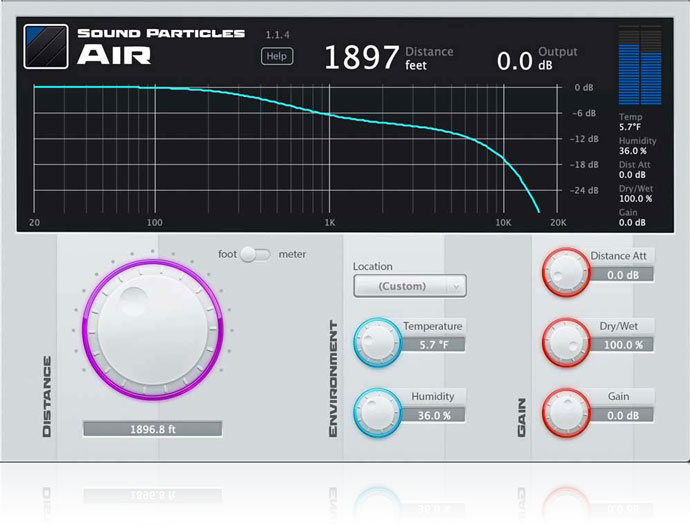The width and height of the screenshot is (690, 531).
Task: Select the 36.0 % humidity value field
Action: (x=433, y=414)
